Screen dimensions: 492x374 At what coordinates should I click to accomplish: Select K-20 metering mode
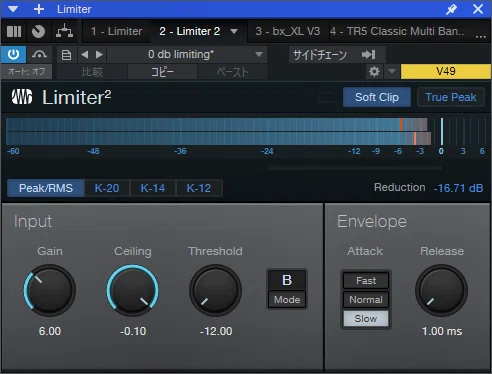(107, 188)
